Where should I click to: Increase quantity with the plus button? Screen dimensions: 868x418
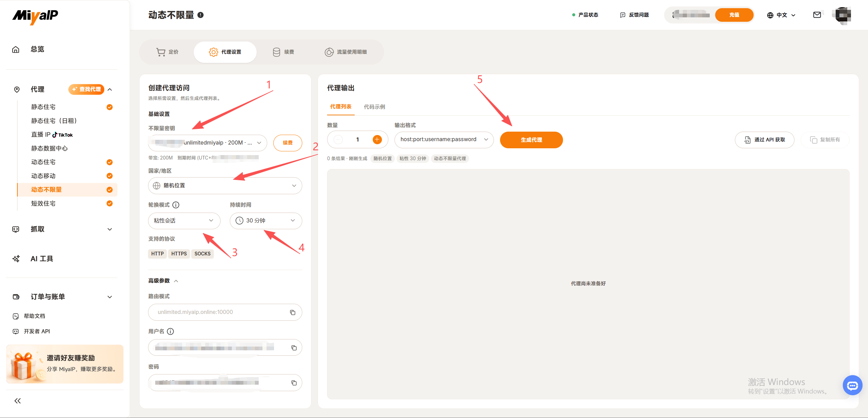[x=377, y=139]
